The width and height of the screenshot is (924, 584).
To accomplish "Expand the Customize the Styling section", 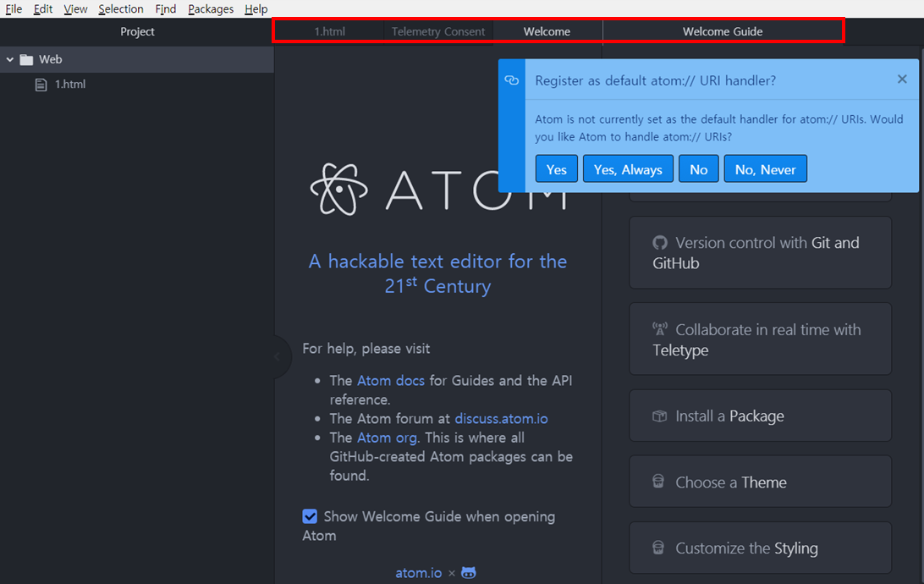I will point(760,548).
